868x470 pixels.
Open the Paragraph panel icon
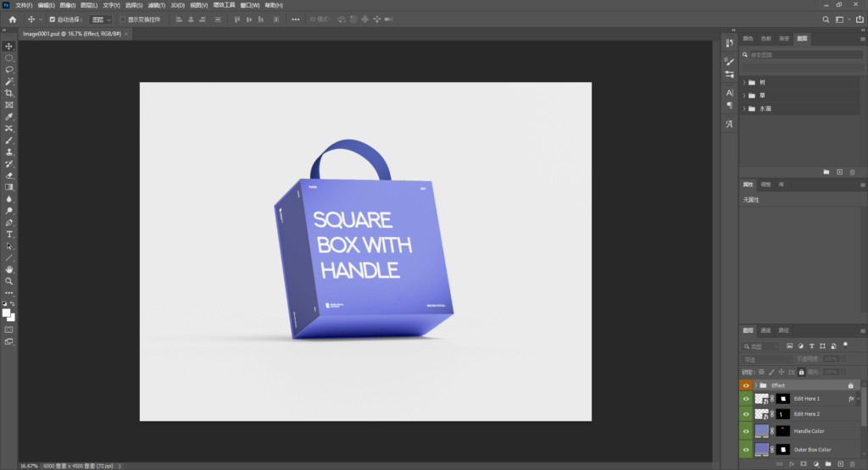click(x=730, y=105)
